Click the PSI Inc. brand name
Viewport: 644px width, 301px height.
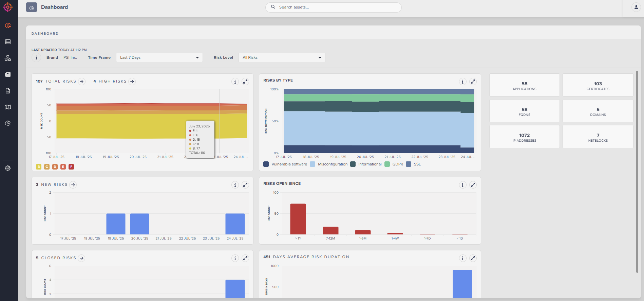pos(70,57)
